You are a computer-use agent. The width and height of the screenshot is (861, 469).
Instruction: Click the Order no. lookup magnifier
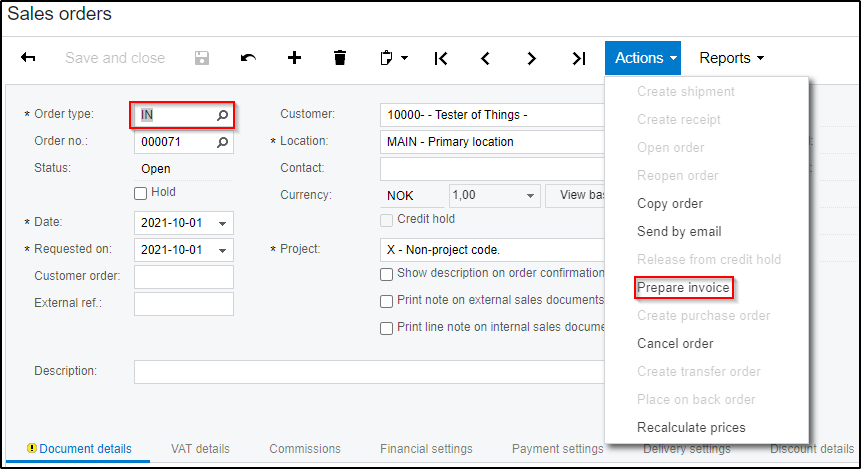point(223,142)
